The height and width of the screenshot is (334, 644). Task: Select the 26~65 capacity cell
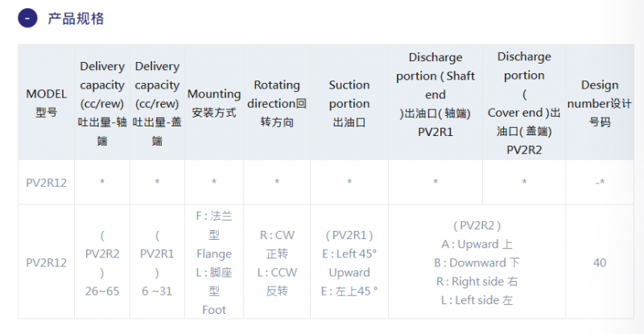pyautogui.click(x=102, y=262)
